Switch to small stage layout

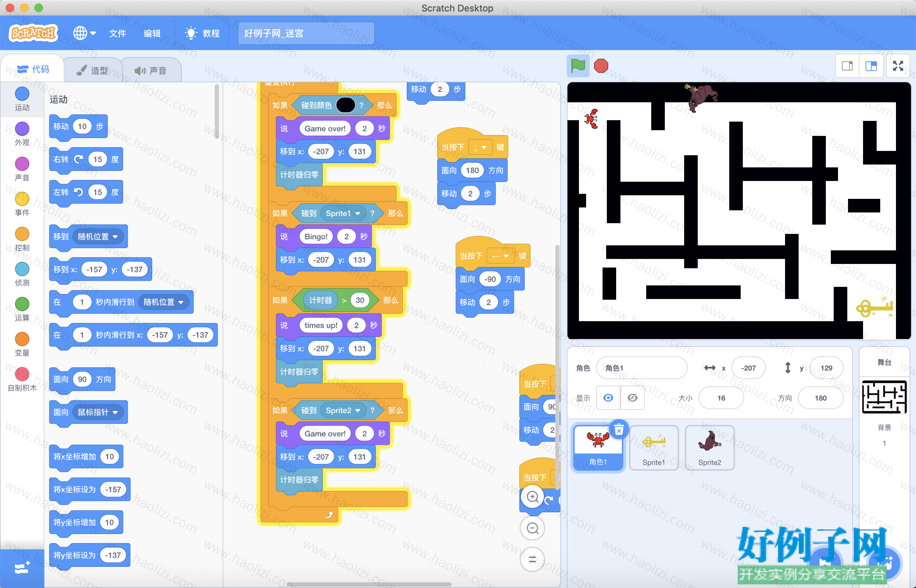click(x=847, y=66)
